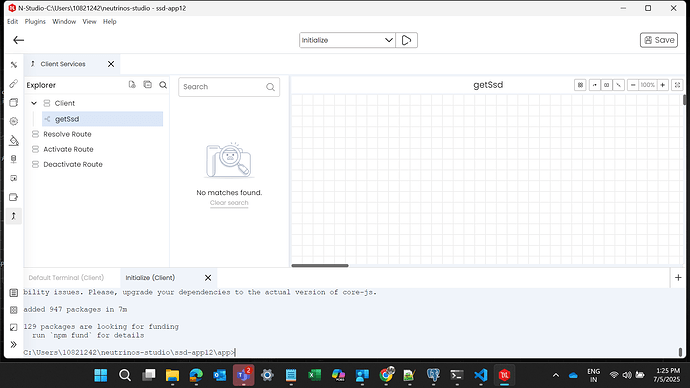Open the Plugins menu
Image resolution: width=690 pixels, height=388 pixels.
pyautogui.click(x=35, y=22)
